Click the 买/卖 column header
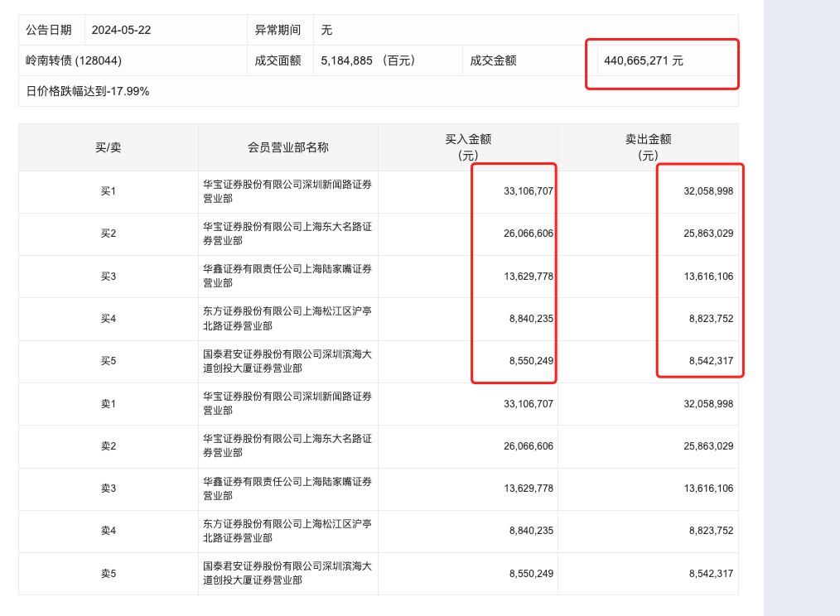This screenshot has height=616, width=840. coord(108,147)
